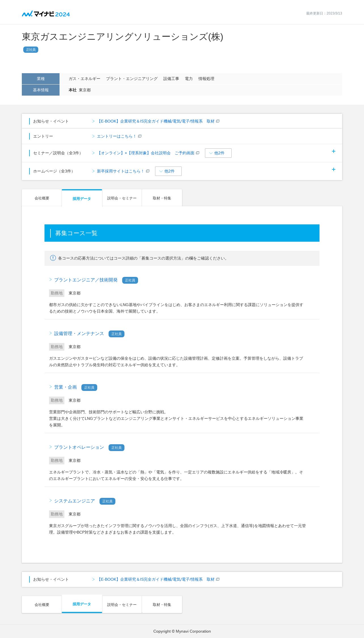Click the Mynavi 2024 logo

point(46,14)
